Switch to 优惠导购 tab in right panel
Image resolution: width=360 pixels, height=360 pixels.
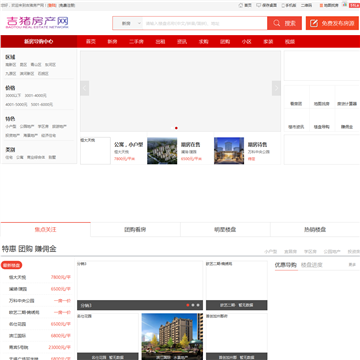tap(286, 265)
